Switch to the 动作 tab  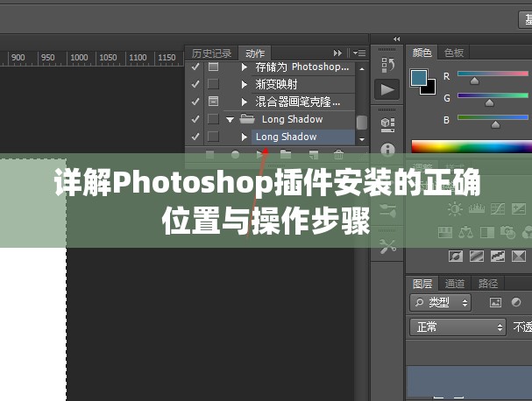tap(255, 53)
